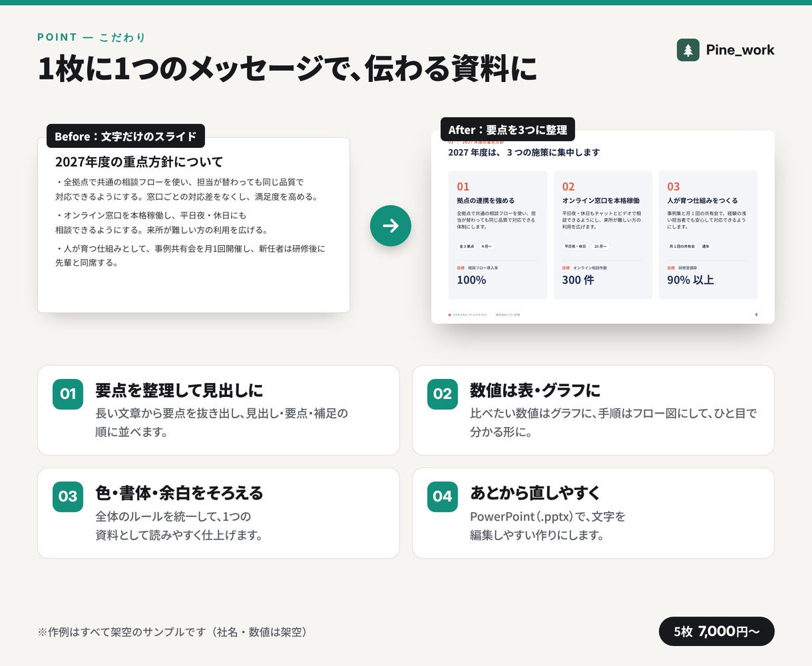
Task: Click the Pine_work brand name
Action: 740,50
